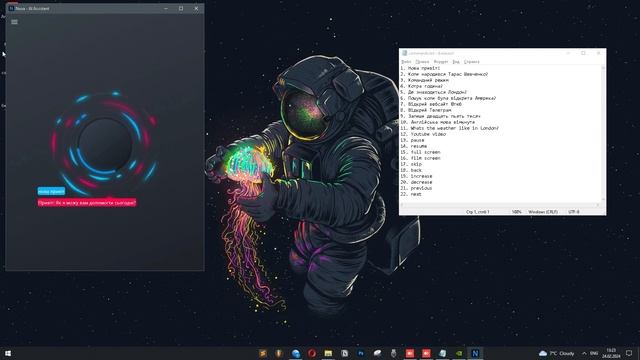Open the Формат menu in Notepad
This screenshot has width=640, height=360.
[441, 62]
